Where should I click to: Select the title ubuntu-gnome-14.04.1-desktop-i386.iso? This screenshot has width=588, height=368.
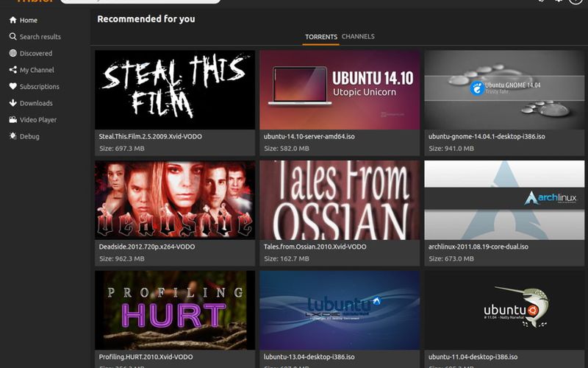(x=487, y=136)
